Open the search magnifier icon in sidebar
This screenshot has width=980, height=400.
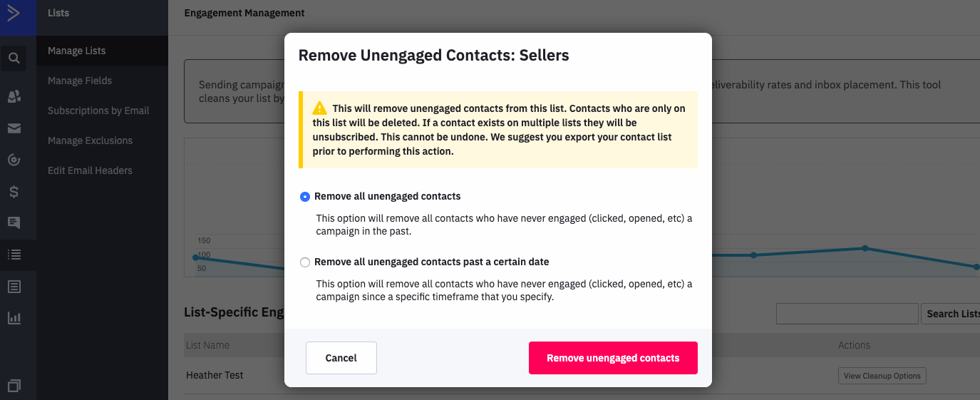pos(14,58)
